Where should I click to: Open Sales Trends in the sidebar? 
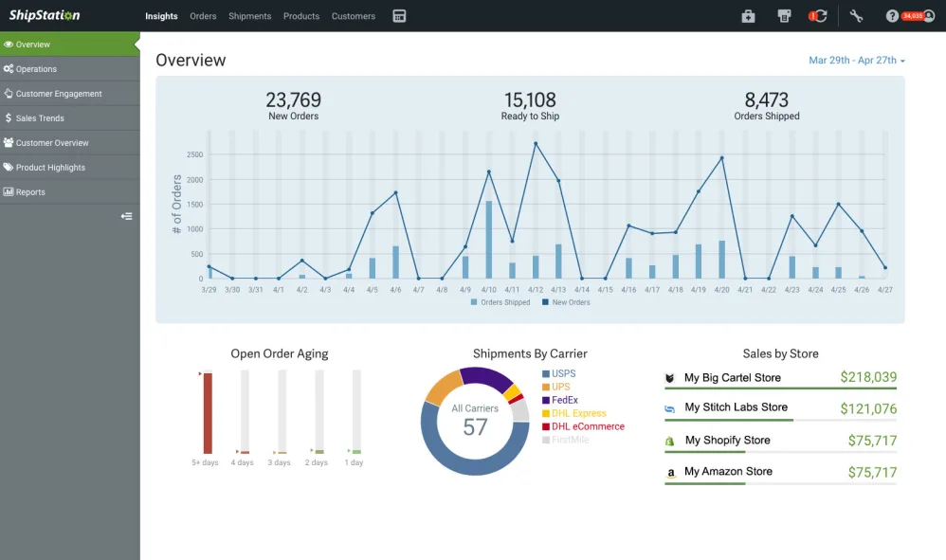coord(40,118)
